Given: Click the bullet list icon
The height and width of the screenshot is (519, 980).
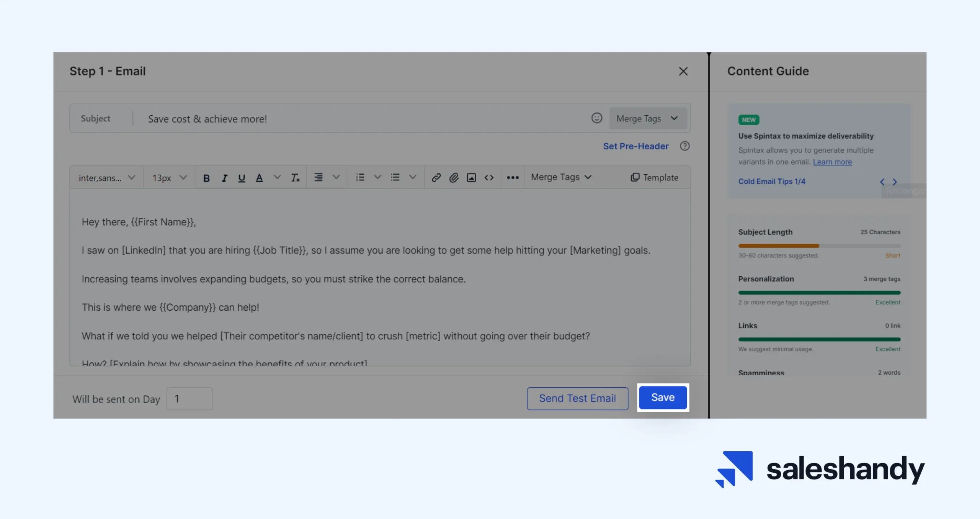Looking at the screenshot, I should [395, 177].
